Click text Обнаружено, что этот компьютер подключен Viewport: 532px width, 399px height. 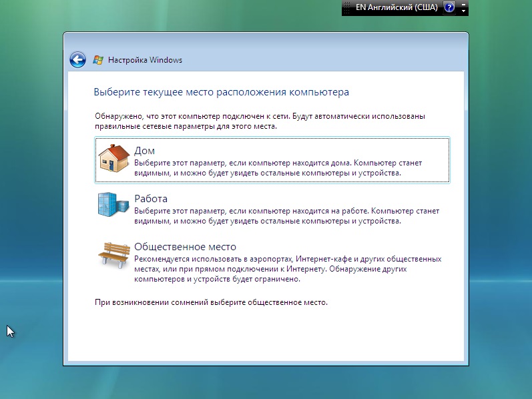pos(260,121)
